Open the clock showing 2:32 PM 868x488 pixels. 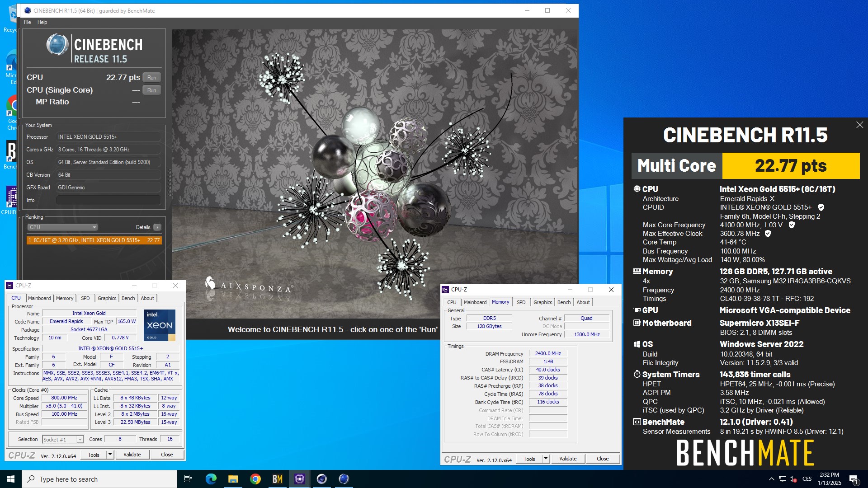[x=830, y=479]
